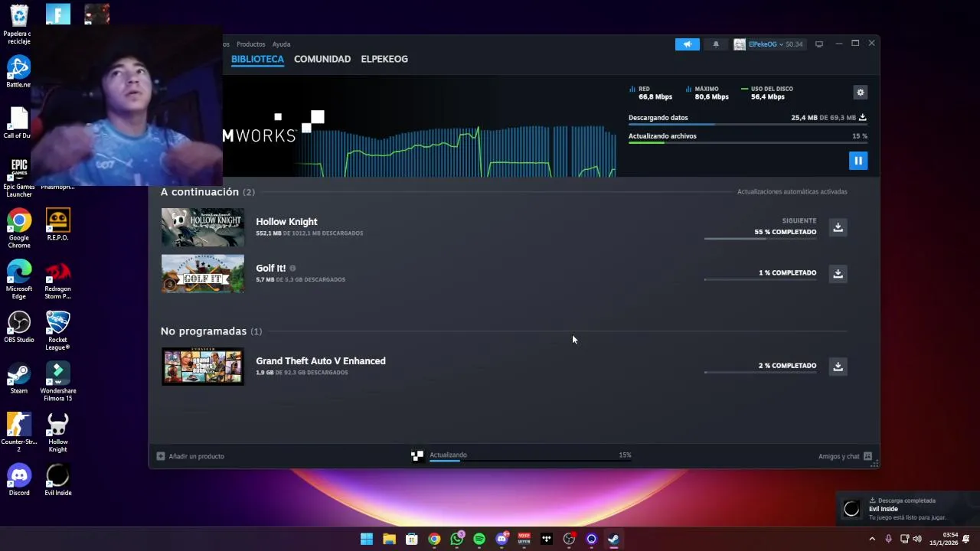Open the ELPEKEOG profile tab
The width and height of the screenshot is (980, 551).
pos(384,59)
